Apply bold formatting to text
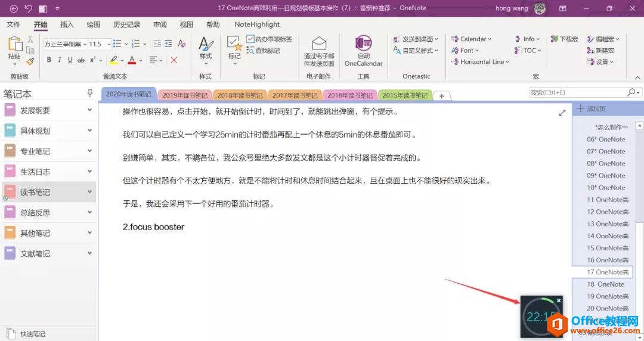The width and height of the screenshot is (644, 341). click(x=49, y=60)
